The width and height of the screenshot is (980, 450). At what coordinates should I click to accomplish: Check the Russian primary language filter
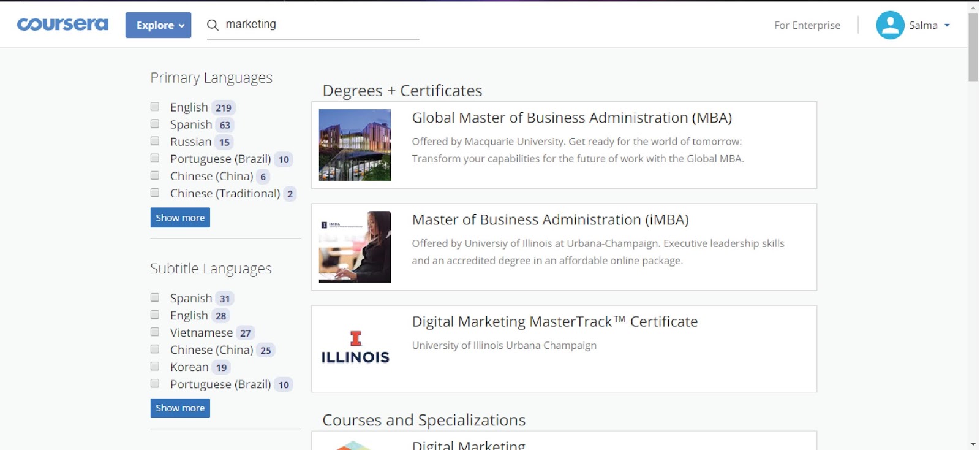155,141
